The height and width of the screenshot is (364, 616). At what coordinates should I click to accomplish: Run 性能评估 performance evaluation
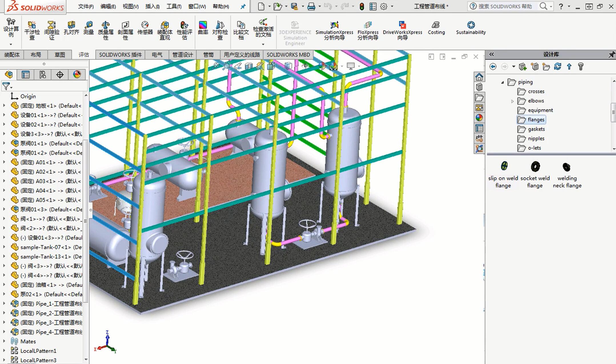[184, 30]
